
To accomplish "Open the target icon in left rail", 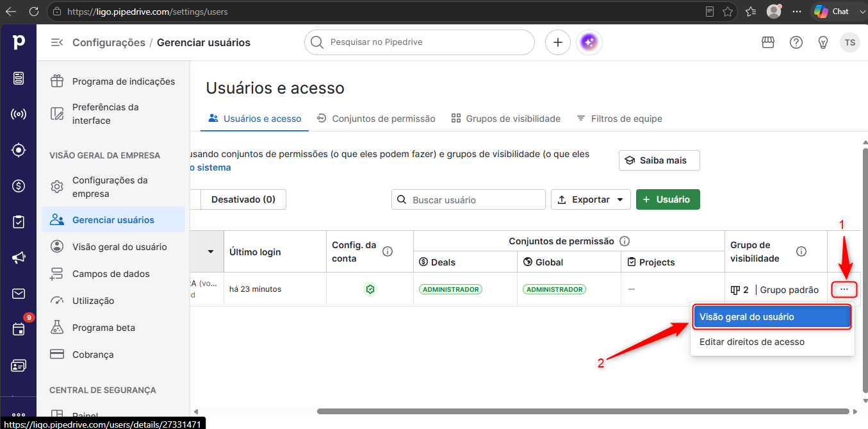I will (x=19, y=150).
